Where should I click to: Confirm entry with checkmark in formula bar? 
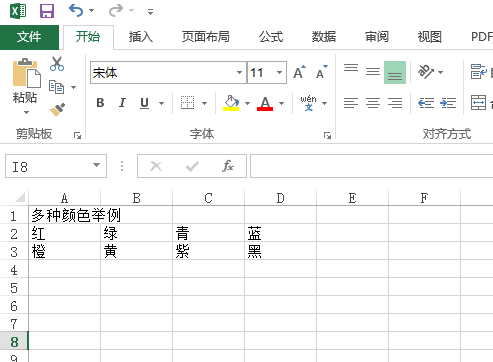click(192, 166)
